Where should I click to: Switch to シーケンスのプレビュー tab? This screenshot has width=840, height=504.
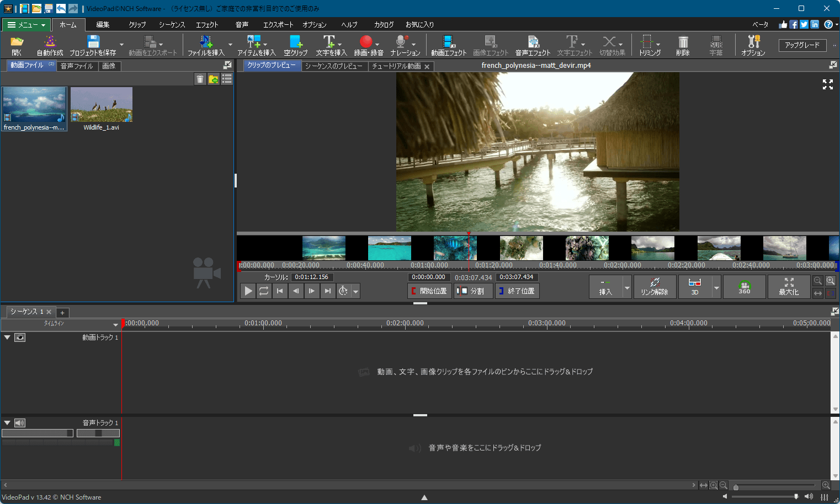(334, 66)
